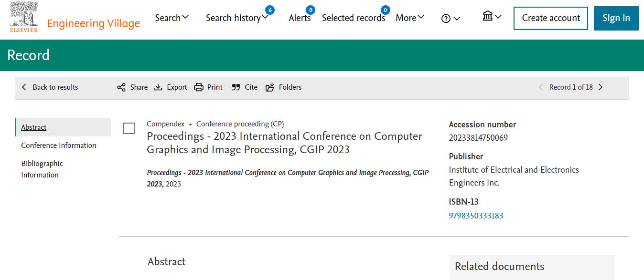Viewport: 644px width, 280px height.
Task: Go back to search results
Action: point(50,87)
